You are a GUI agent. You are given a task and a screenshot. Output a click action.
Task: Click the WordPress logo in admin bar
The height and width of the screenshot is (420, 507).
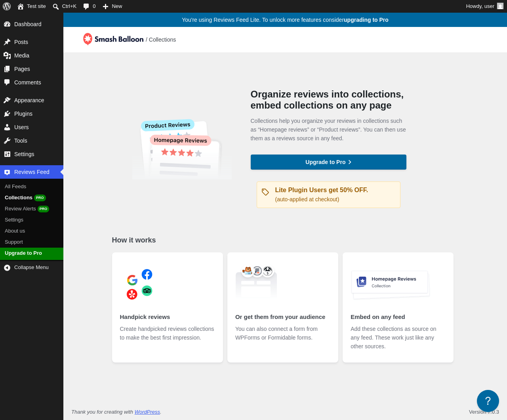click(x=7, y=6)
